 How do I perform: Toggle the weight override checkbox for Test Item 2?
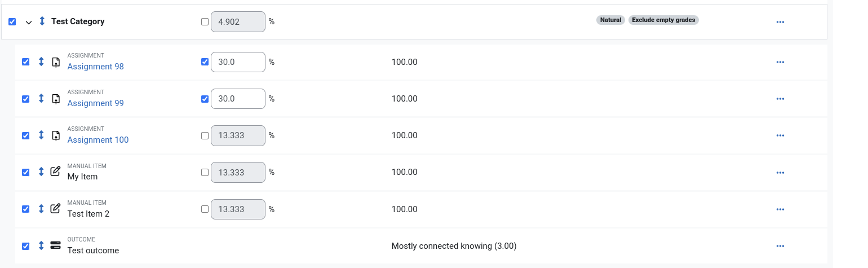[205, 209]
